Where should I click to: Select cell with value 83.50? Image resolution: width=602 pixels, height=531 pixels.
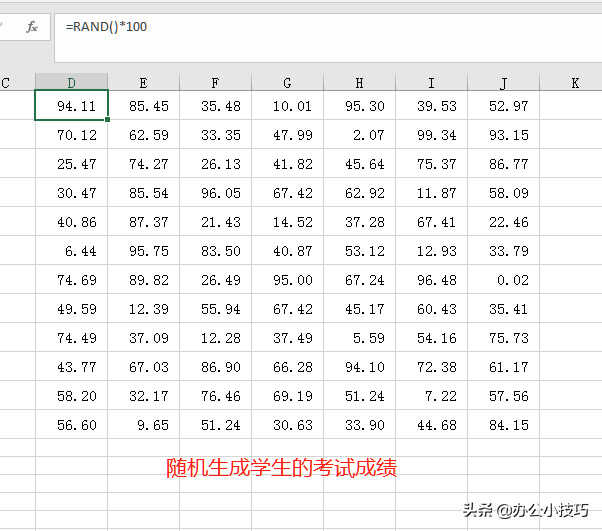click(x=215, y=250)
